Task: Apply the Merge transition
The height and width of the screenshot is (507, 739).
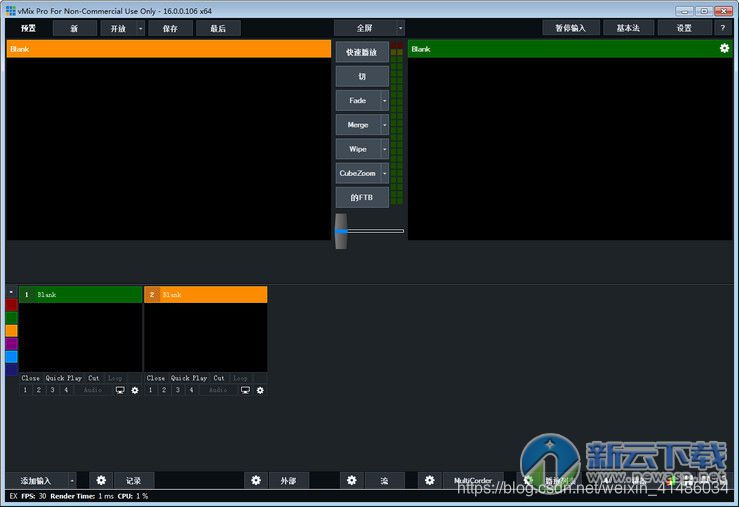Action: click(x=358, y=125)
